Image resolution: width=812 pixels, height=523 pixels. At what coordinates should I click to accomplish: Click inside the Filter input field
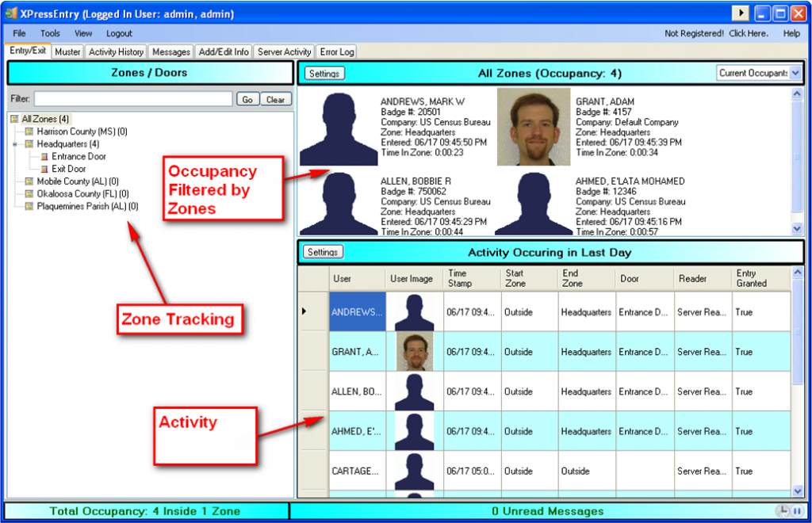tap(131, 98)
